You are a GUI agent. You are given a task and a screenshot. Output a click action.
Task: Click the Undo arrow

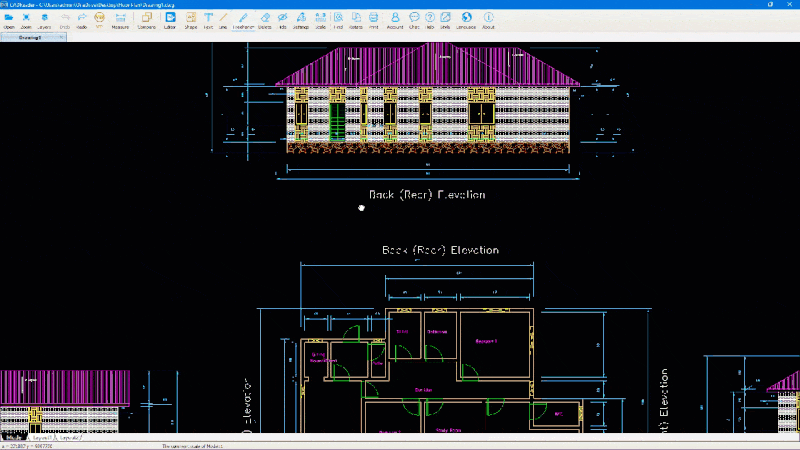click(65, 19)
